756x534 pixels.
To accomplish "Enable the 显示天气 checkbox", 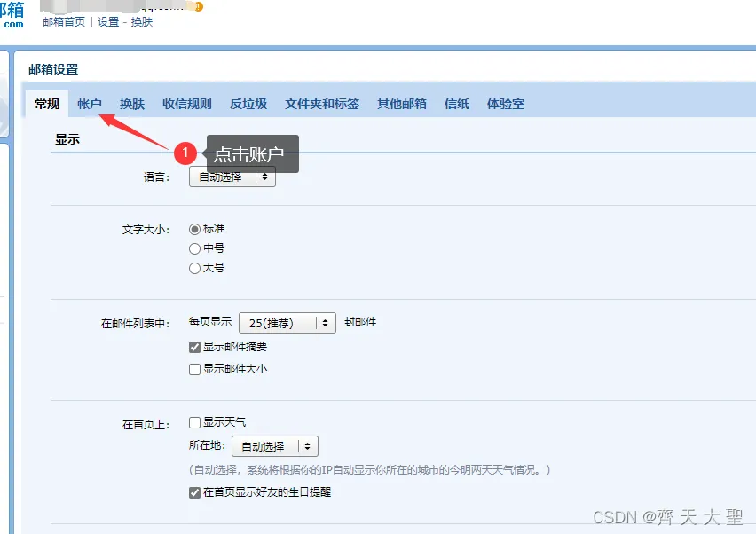I will pos(195,422).
